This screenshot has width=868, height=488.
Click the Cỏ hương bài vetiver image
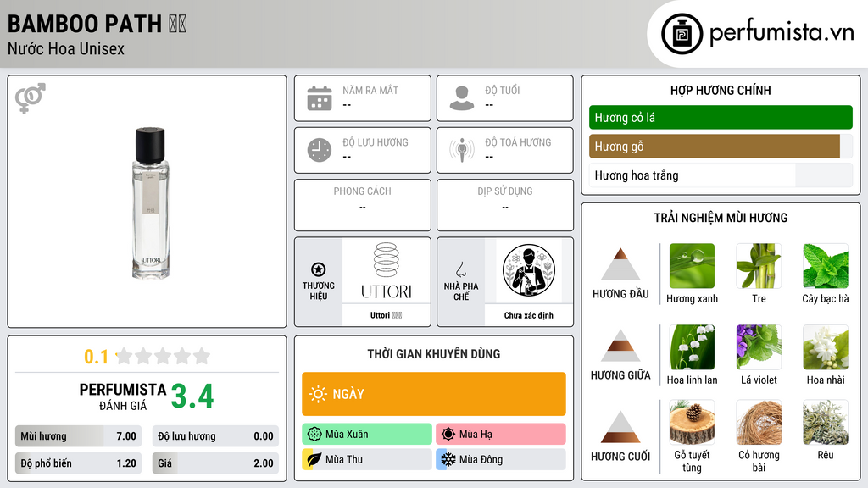[x=759, y=423]
